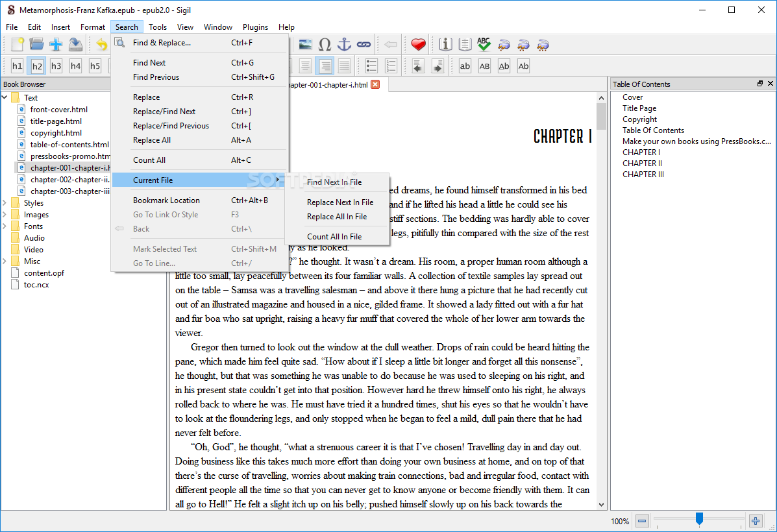Click the Decrease Indent icon

[x=418, y=66]
